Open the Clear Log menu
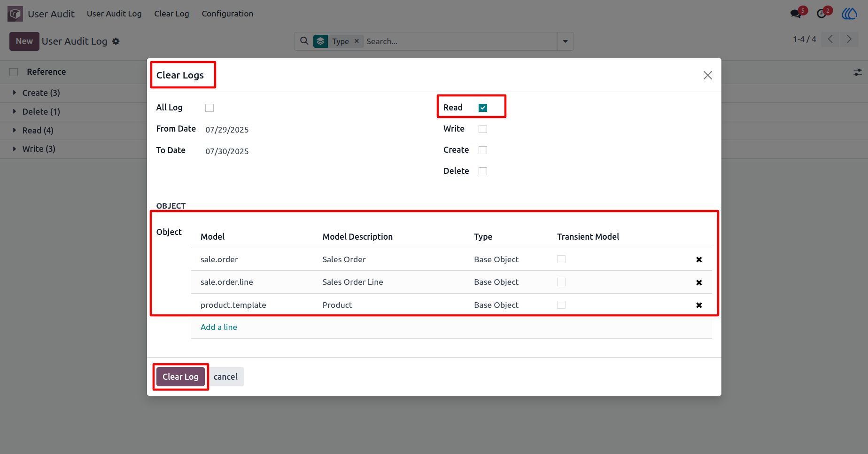868x454 pixels. click(171, 14)
